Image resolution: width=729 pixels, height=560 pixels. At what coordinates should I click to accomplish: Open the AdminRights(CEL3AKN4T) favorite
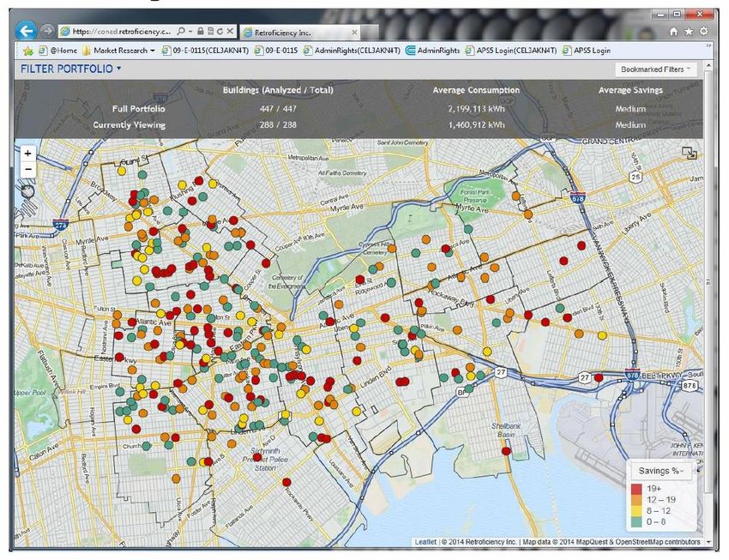pyautogui.click(x=352, y=51)
